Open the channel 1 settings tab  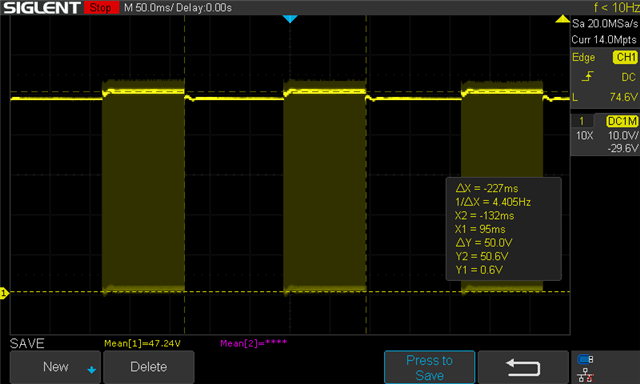[582, 121]
